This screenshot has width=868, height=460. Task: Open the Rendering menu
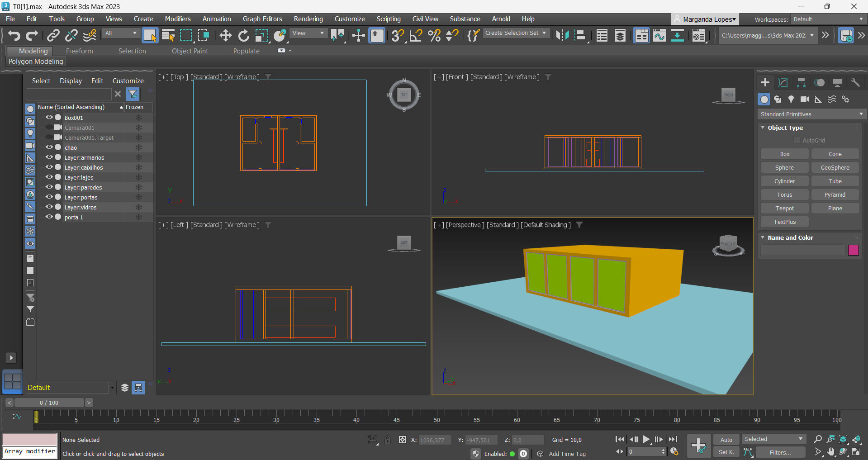(x=308, y=19)
